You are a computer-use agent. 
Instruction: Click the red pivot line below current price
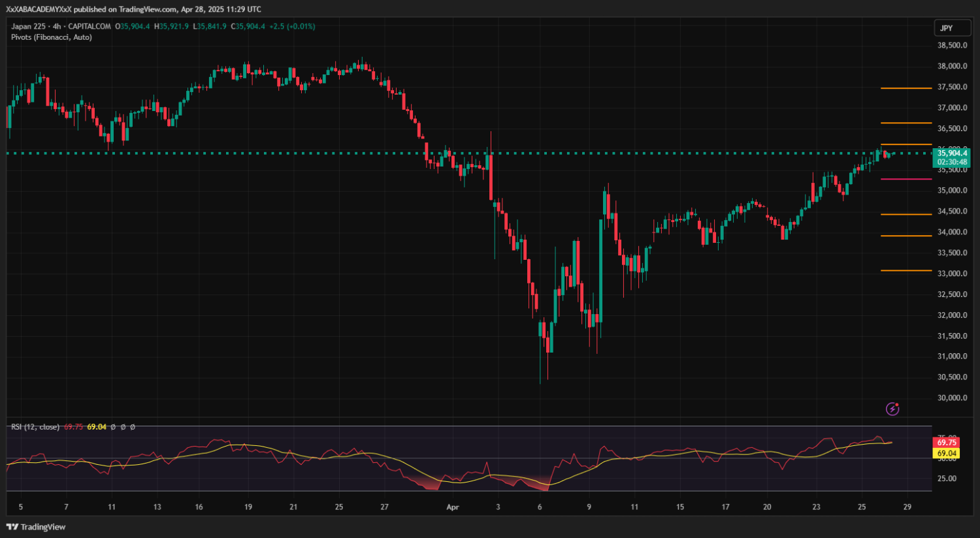[x=906, y=179]
